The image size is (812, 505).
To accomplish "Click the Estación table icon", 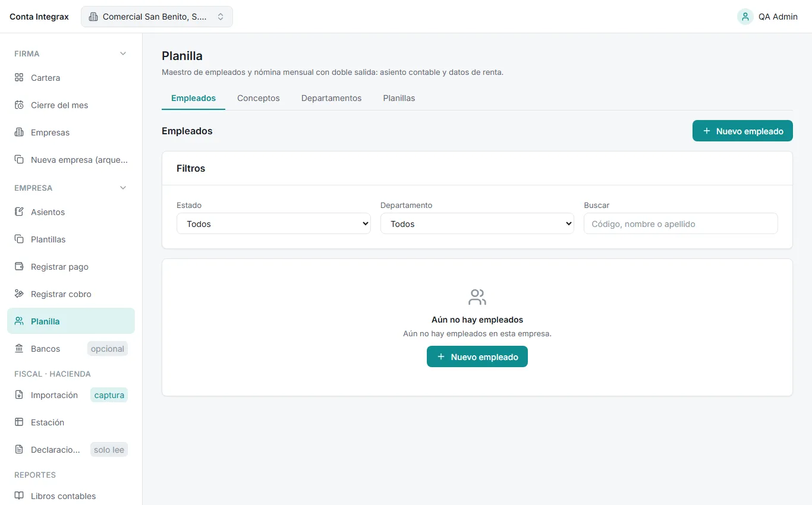I will 19,422.
